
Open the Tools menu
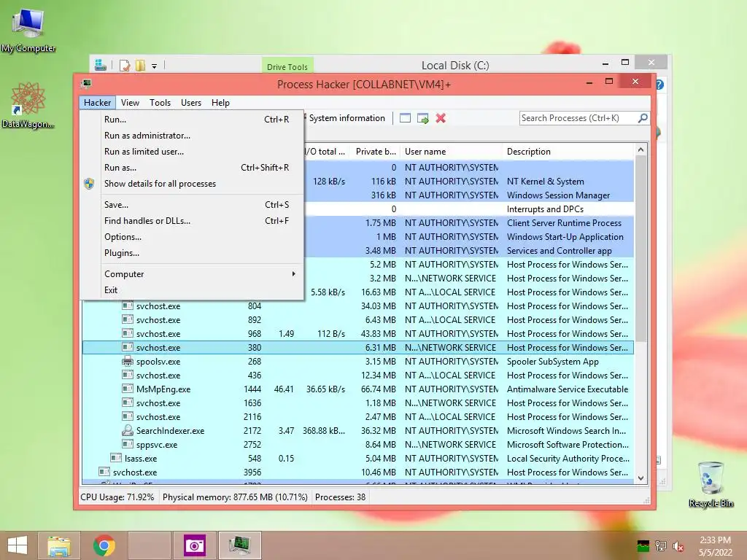(x=160, y=102)
